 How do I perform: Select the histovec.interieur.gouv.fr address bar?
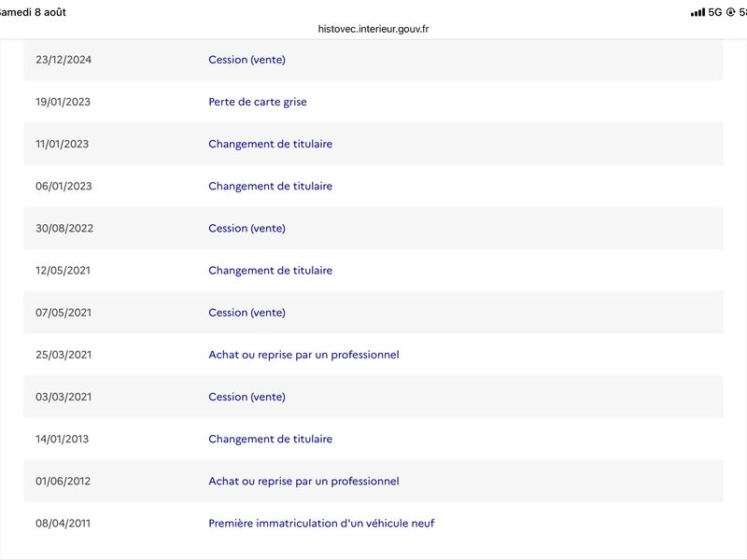pyautogui.click(x=373, y=29)
